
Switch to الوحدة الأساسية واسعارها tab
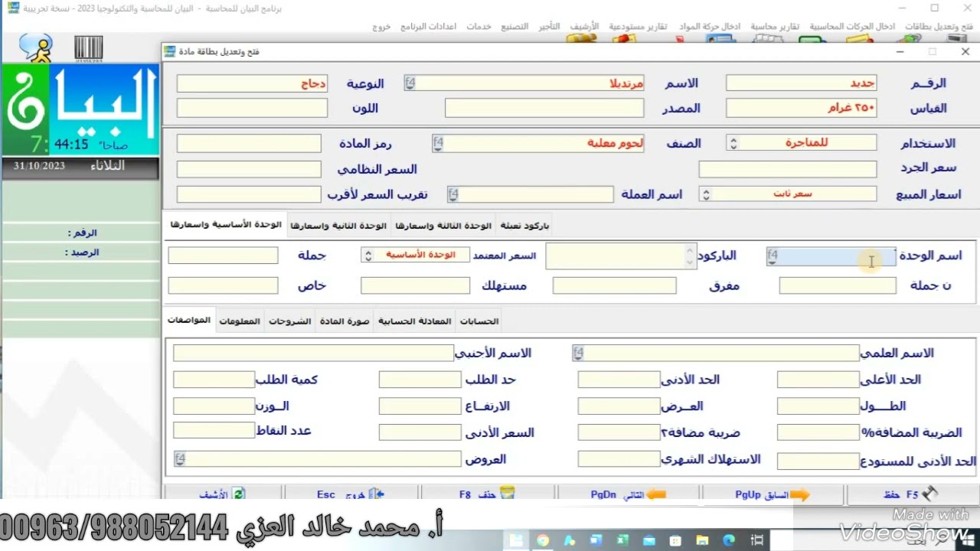(x=226, y=224)
